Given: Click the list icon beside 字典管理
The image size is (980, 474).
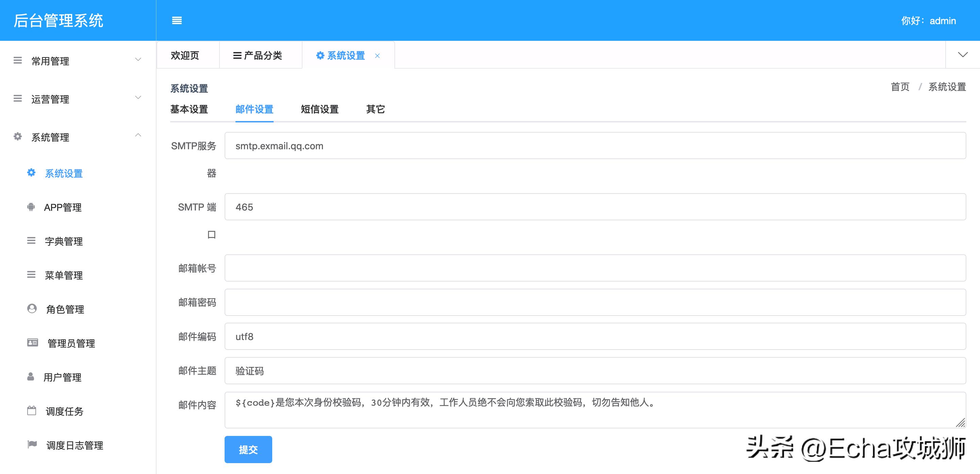Looking at the screenshot, I should click(31, 241).
